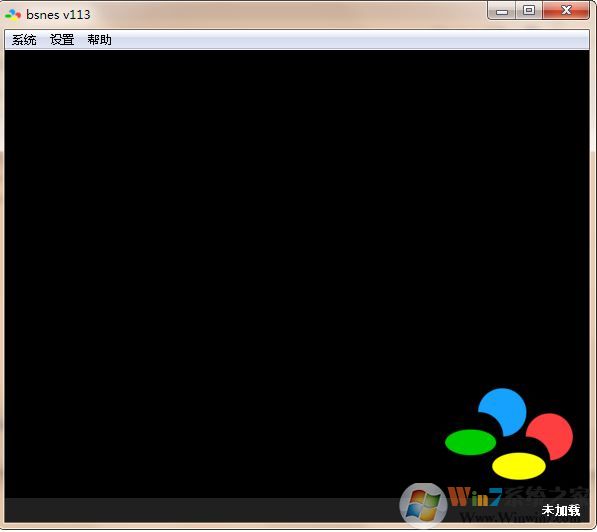Click the dark status bar's left side
597x532 pixels.
(x=152, y=510)
